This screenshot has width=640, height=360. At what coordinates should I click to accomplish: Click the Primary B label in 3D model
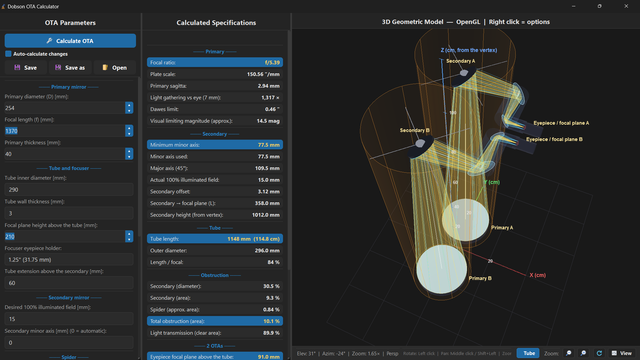coord(480,278)
